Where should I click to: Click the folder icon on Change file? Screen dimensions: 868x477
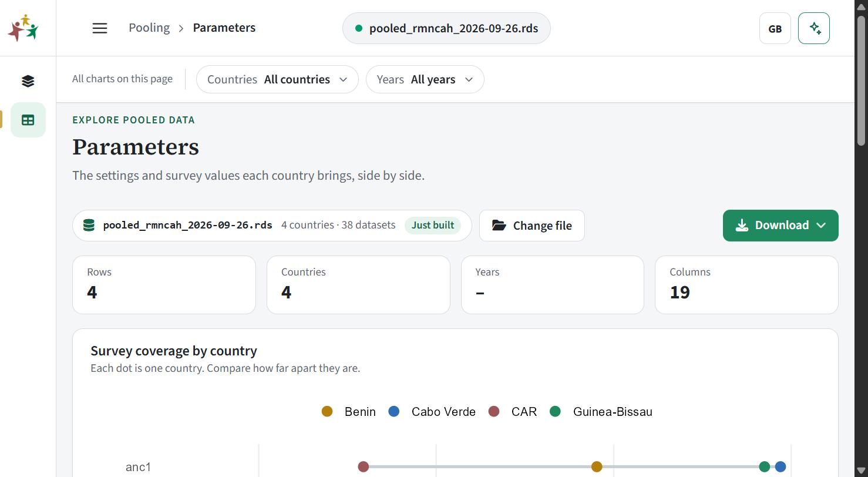tap(499, 226)
